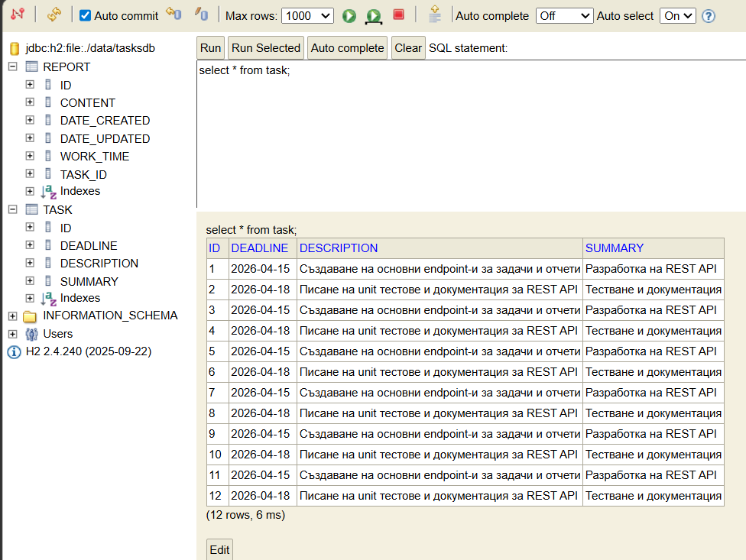Click the red Cancel statement icon
Viewport: 746px width, 560px height.
click(x=398, y=15)
